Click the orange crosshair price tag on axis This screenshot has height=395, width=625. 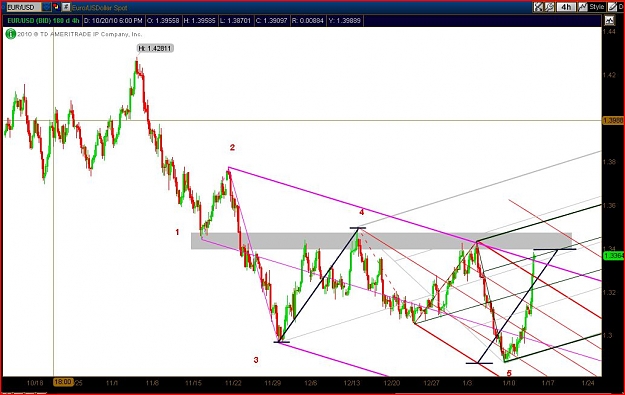(x=613, y=120)
